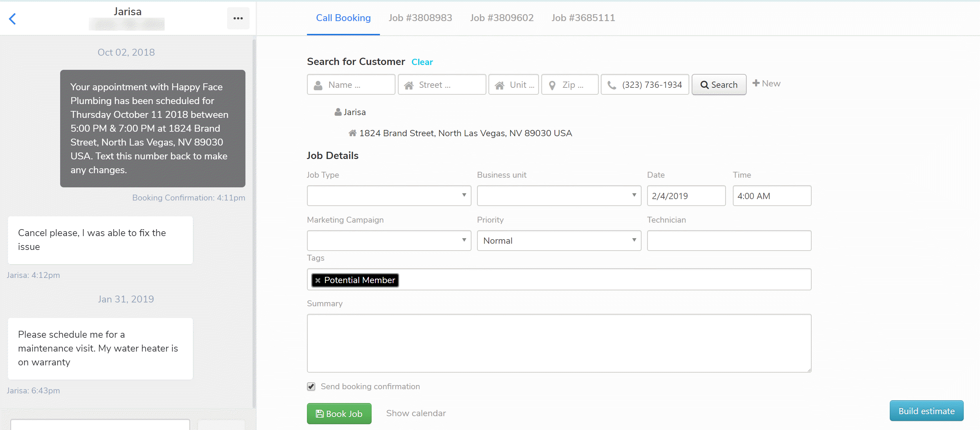Screen dimensions: 980x430
Task: Click into the Summary text area
Action: (559, 343)
